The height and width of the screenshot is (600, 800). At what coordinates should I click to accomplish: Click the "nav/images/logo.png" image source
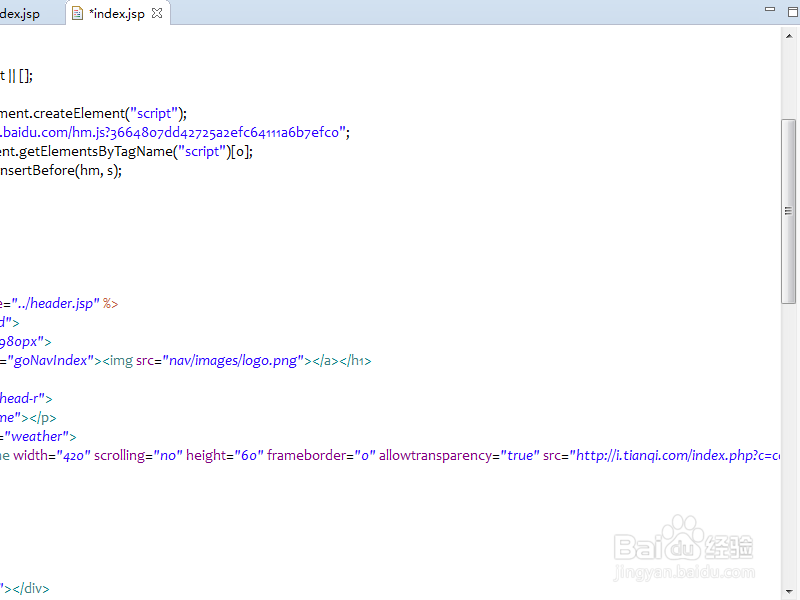(x=233, y=361)
